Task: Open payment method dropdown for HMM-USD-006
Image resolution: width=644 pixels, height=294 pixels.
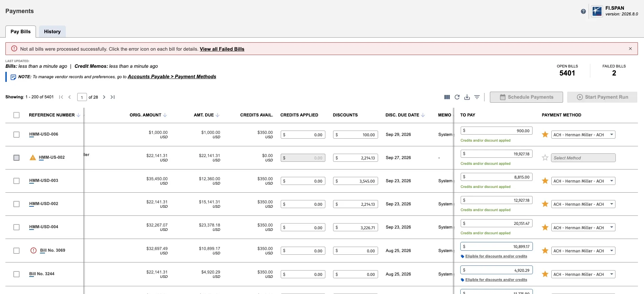Action: [x=583, y=135]
